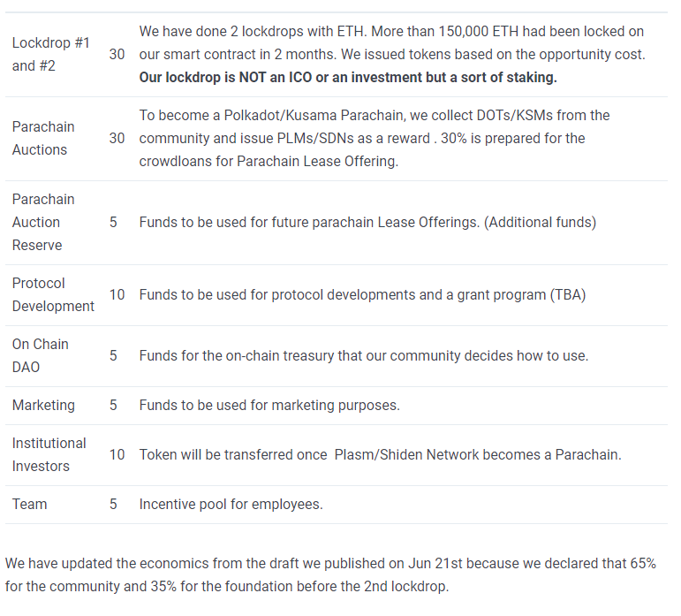Click the 'Marketing' row label
The image size is (681, 616).
[x=43, y=405]
